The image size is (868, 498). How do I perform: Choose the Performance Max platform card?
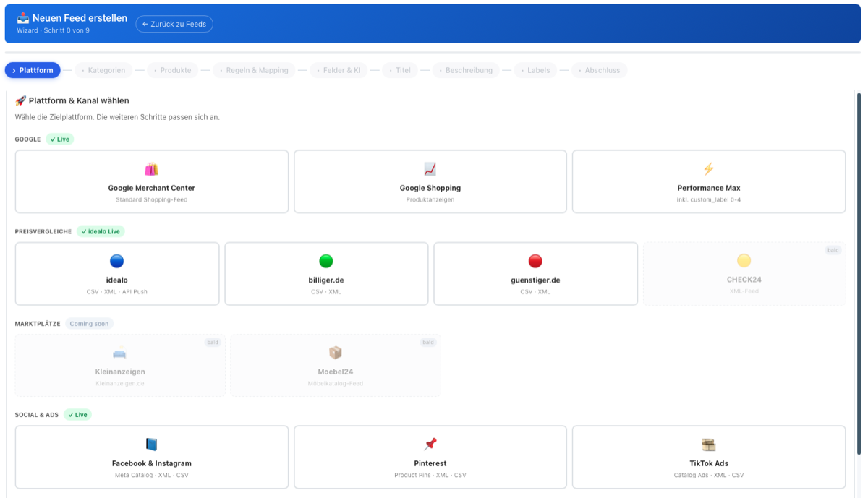point(709,181)
